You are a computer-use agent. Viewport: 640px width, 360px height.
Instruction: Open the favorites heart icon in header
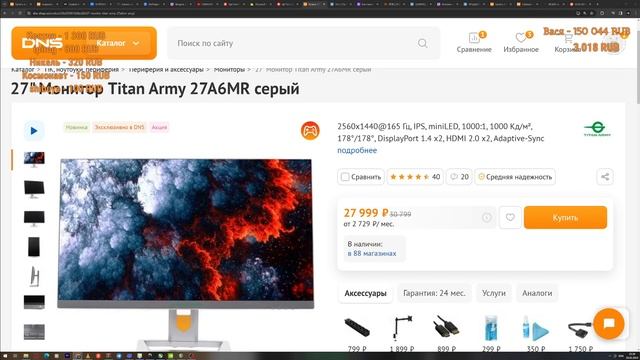521,42
